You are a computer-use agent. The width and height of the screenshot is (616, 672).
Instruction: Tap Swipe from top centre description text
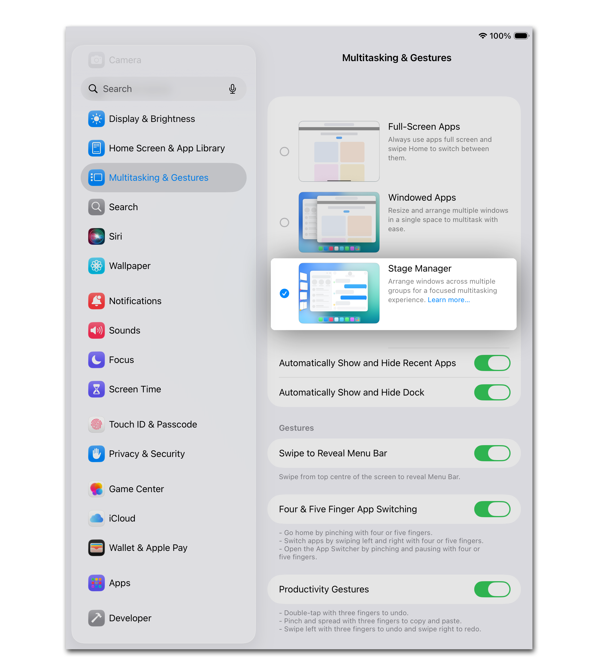click(369, 477)
